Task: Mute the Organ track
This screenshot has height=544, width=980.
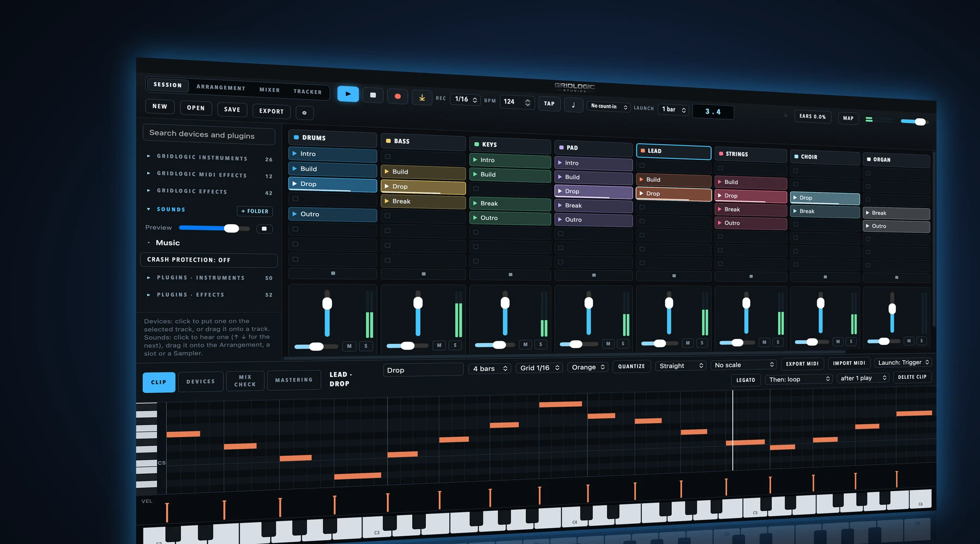Action: pos(908,341)
